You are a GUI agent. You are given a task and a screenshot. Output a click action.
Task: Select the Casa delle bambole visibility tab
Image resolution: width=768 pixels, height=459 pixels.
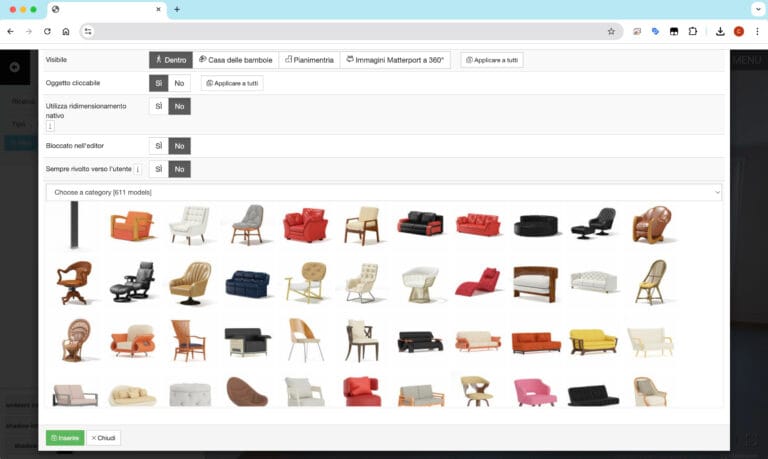(236, 60)
